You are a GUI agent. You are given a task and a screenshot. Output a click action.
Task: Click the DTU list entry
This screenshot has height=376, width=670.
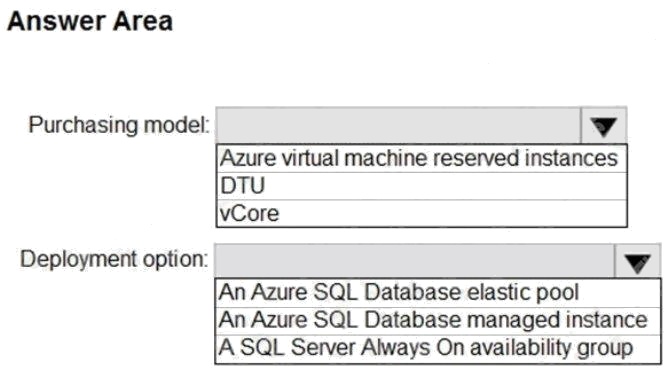click(422, 186)
